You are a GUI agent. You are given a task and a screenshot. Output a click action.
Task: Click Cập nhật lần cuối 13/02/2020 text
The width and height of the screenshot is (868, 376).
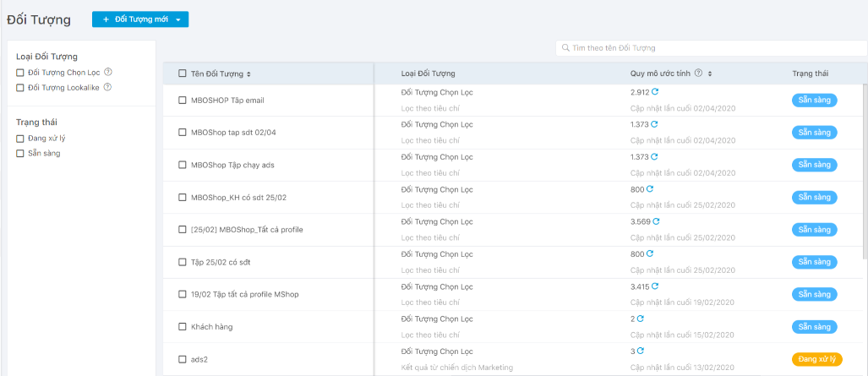(682, 368)
